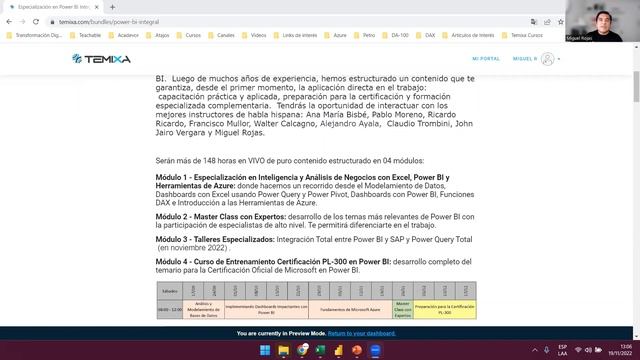Open the Petro bookmark folder
Screen dimensions: 640x360
(x=364, y=36)
